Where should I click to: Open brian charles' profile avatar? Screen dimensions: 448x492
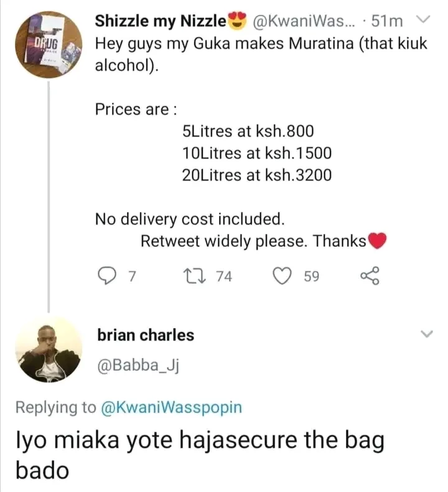(49, 350)
